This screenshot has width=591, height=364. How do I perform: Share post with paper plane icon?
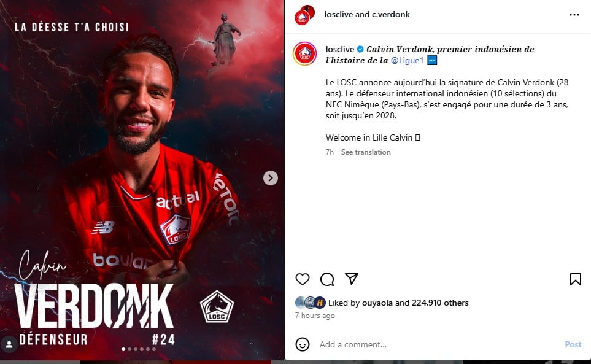351,279
